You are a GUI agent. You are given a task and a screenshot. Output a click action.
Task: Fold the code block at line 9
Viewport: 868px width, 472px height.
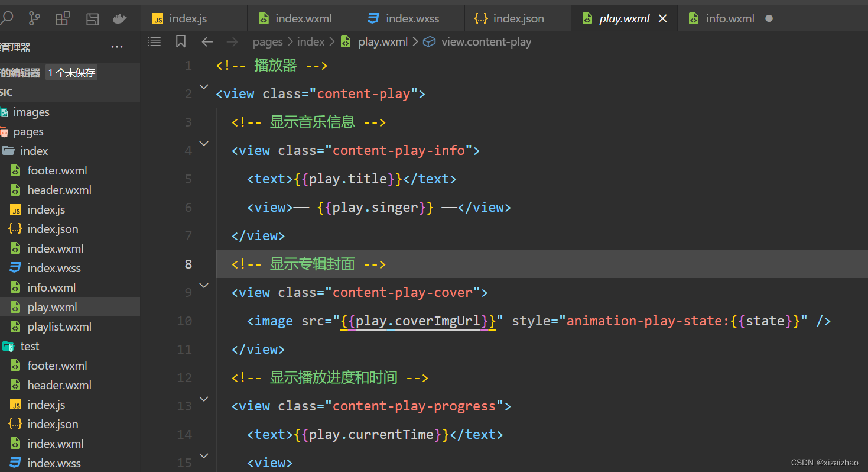pyautogui.click(x=204, y=286)
